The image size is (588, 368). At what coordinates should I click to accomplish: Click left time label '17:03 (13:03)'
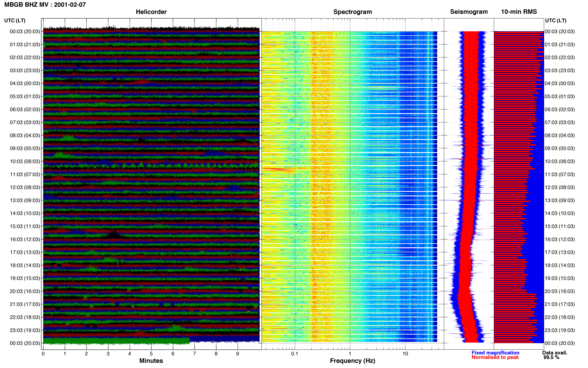25,252
